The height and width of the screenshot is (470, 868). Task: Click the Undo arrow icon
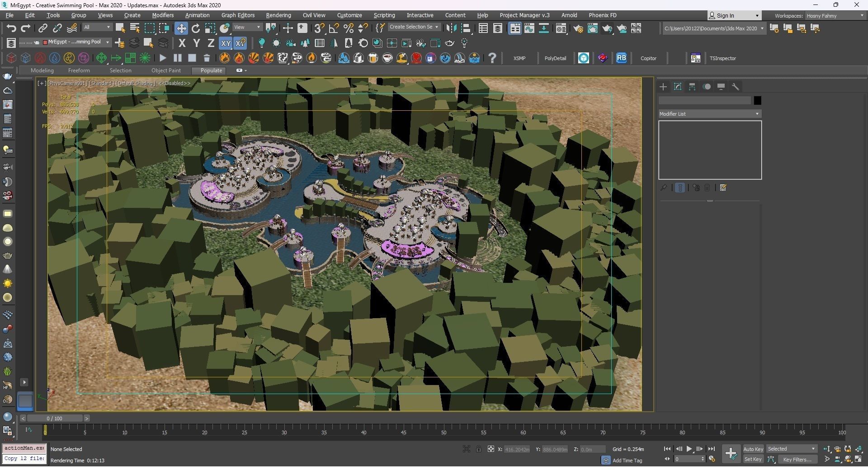pyautogui.click(x=11, y=28)
